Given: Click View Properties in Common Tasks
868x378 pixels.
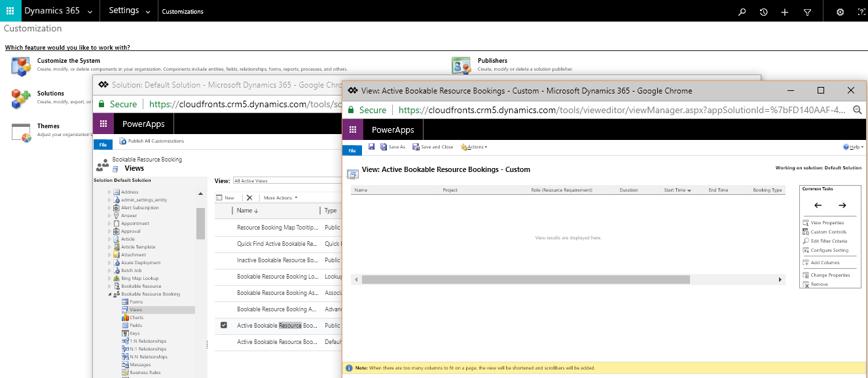Looking at the screenshot, I should [823, 223].
